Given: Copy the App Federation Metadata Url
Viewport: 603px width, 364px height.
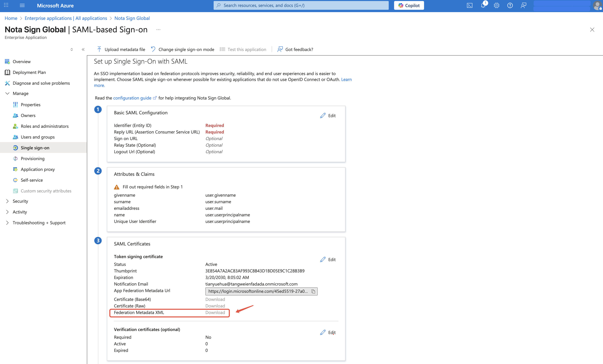Looking at the screenshot, I should click(x=313, y=291).
